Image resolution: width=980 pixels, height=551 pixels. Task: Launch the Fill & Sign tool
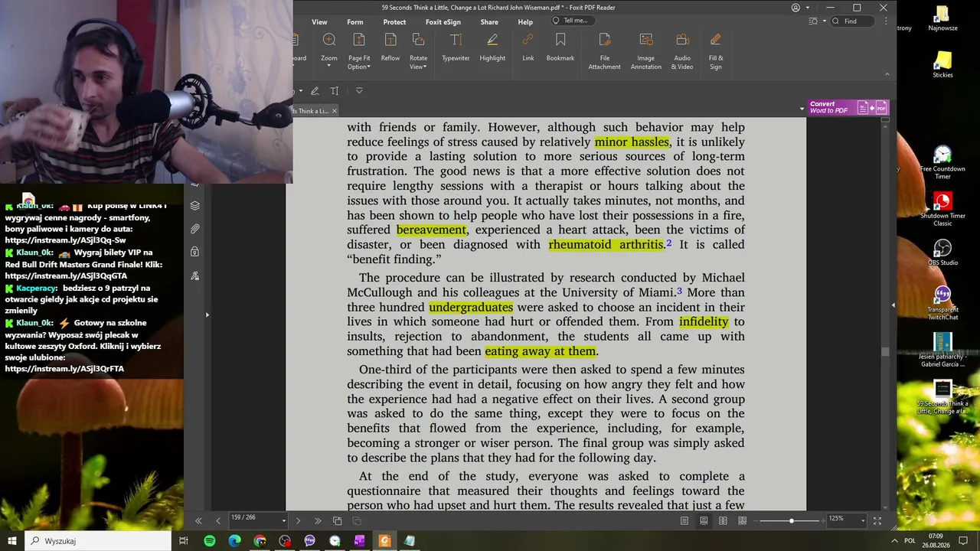(716, 51)
